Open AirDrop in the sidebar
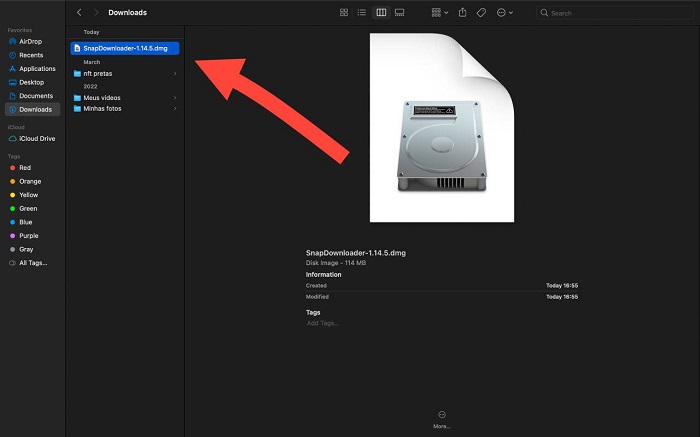This screenshot has height=437, width=700. 31,42
